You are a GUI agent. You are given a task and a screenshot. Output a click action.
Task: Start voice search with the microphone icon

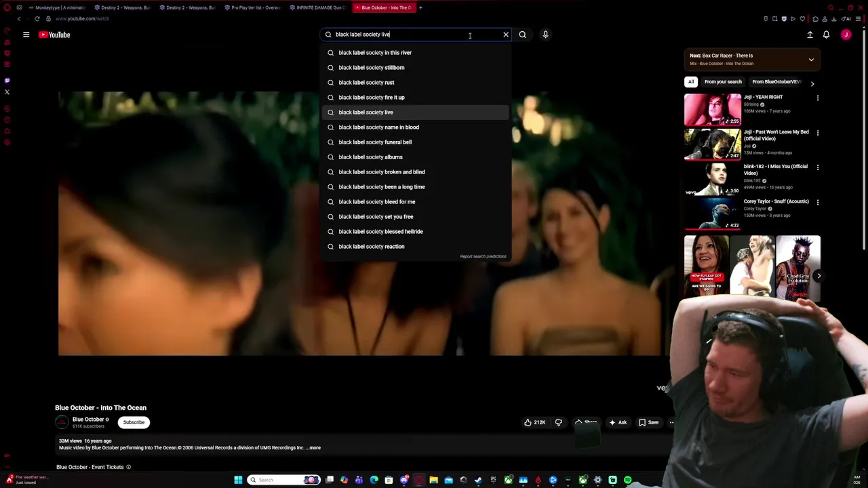(545, 35)
